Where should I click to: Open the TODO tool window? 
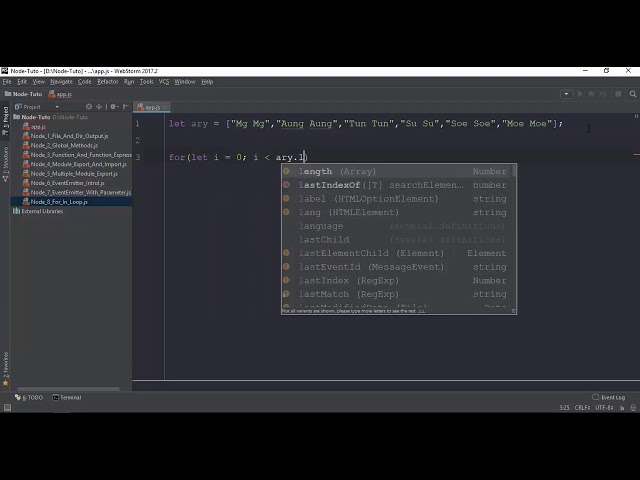[30, 397]
